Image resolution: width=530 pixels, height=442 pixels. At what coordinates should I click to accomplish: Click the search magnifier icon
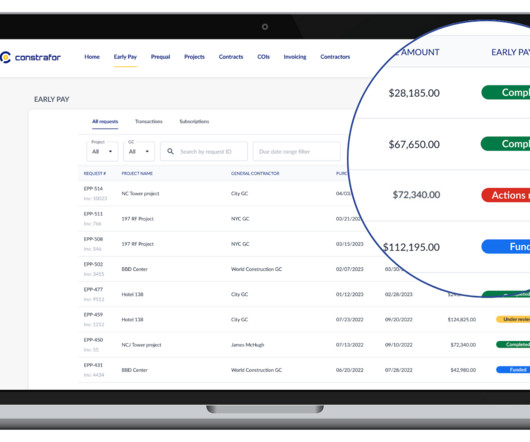pos(170,151)
